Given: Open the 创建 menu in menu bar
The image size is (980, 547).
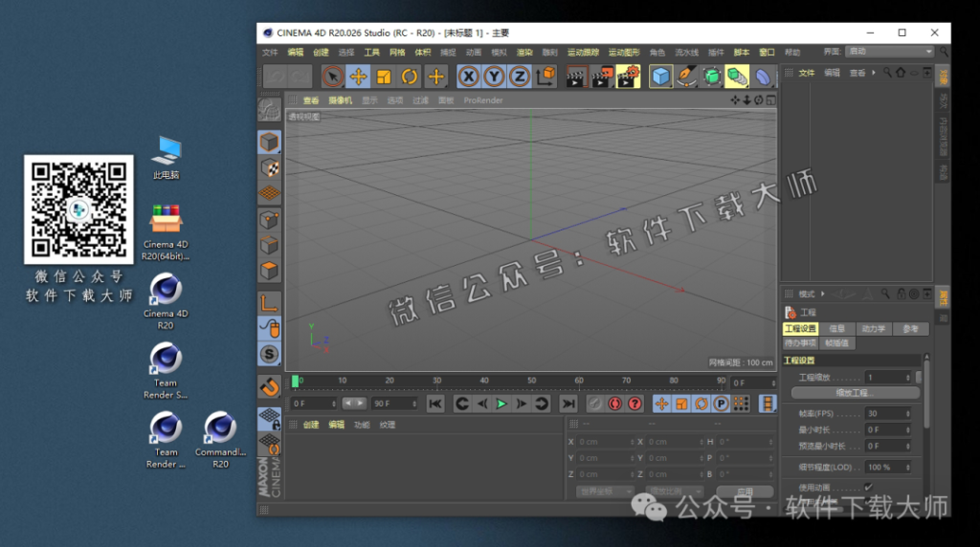Looking at the screenshot, I should (321, 53).
